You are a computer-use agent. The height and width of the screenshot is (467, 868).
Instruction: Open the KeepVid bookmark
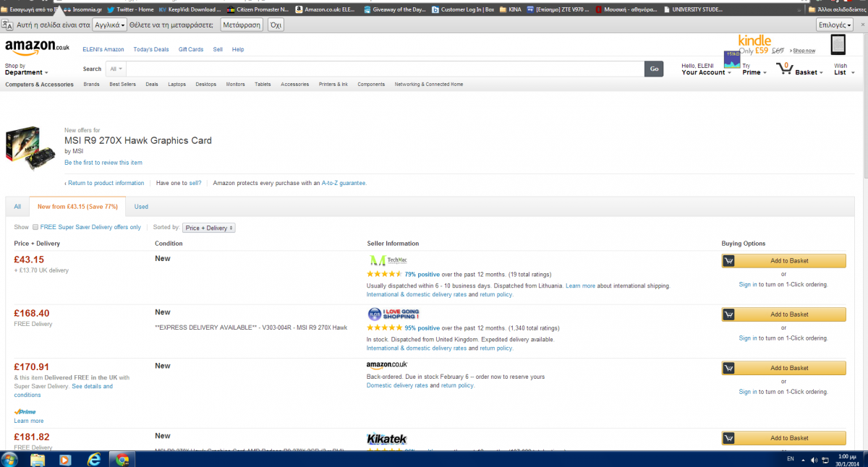(190, 9)
